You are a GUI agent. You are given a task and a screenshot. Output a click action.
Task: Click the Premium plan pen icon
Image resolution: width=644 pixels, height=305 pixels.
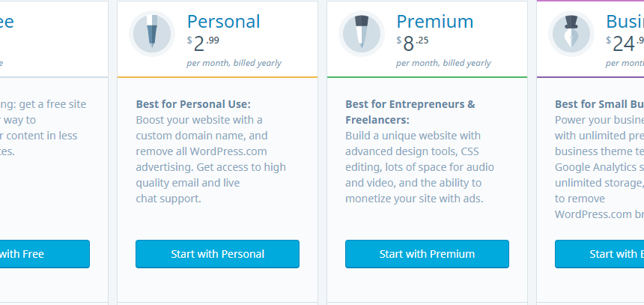click(362, 34)
